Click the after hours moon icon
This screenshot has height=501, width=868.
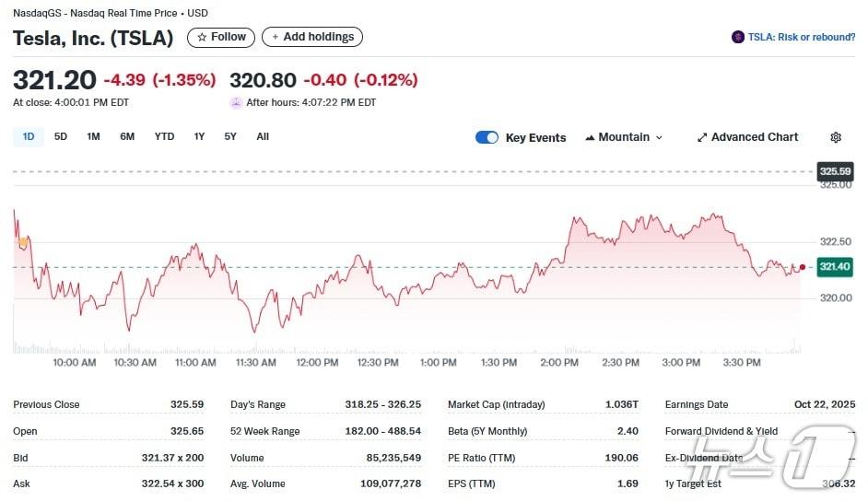[x=236, y=103]
